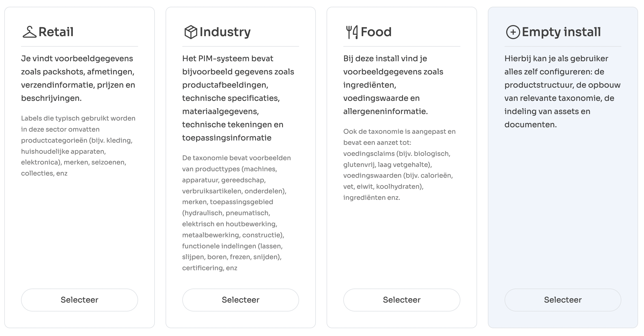
Task: Click the Empty install plus circle icon
Action: pos(513,32)
